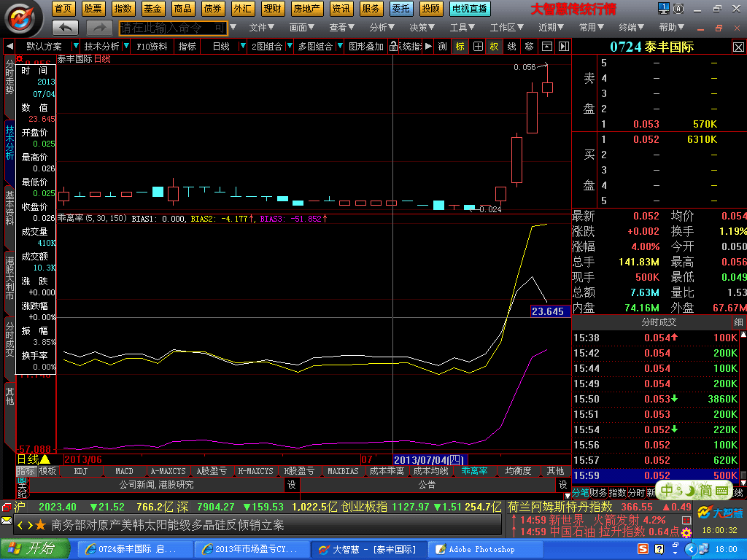Open the 工具 menu
The width and height of the screenshot is (747, 560).
pyautogui.click(x=462, y=28)
